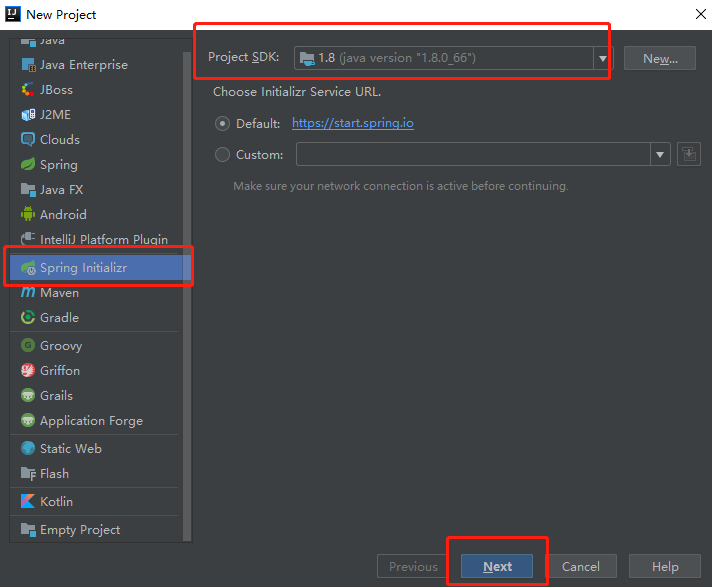Click the import icon beside Custom field
This screenshot has width=712, height=587.
coord(689,154)
